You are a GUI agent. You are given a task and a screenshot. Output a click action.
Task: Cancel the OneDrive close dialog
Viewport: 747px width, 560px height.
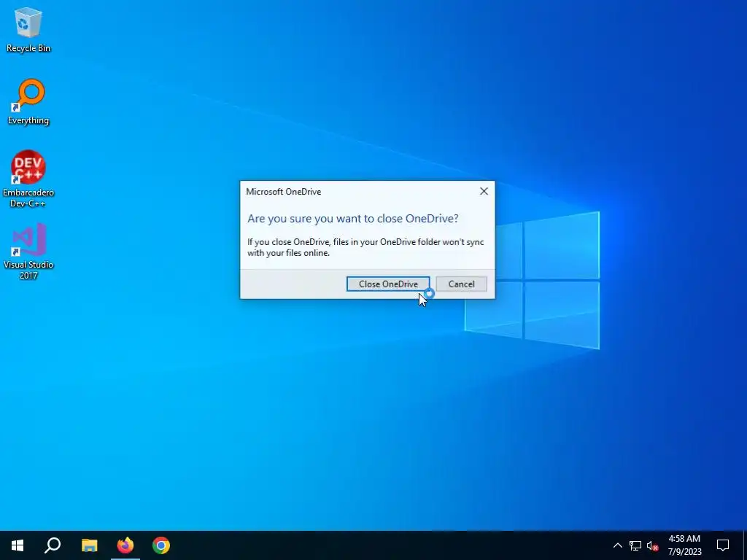(461, 284)
